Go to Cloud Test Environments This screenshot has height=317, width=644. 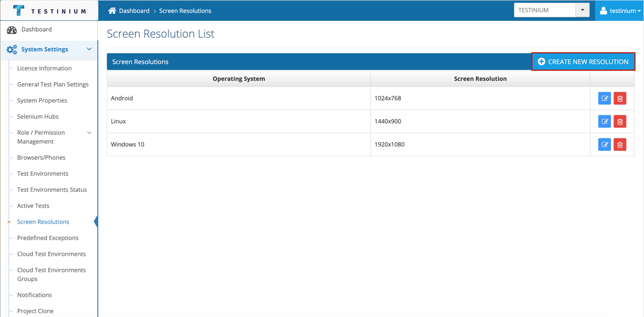coord(51,254)
